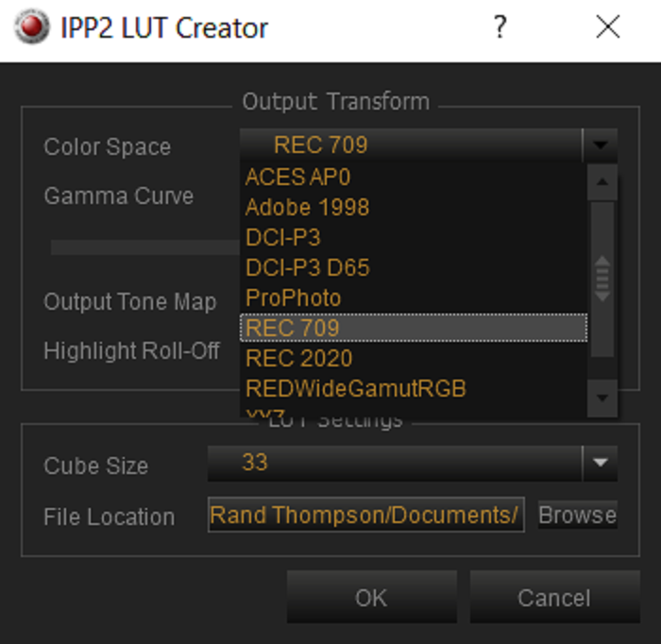Click the File Location path field

point(366,515)
